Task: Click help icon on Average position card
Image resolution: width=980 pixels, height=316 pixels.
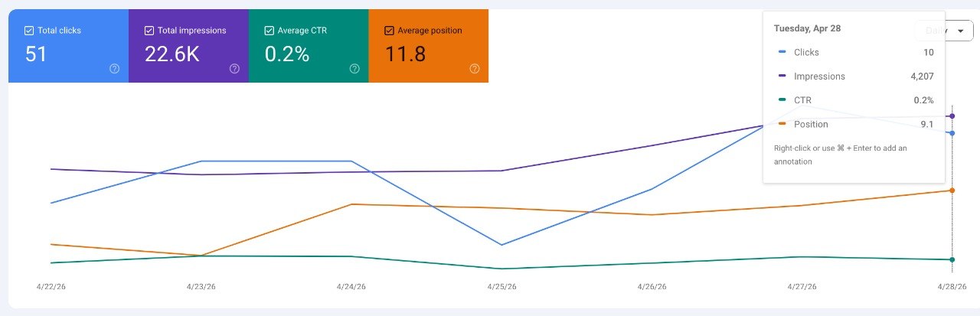Action: click(x=475, y=68)
